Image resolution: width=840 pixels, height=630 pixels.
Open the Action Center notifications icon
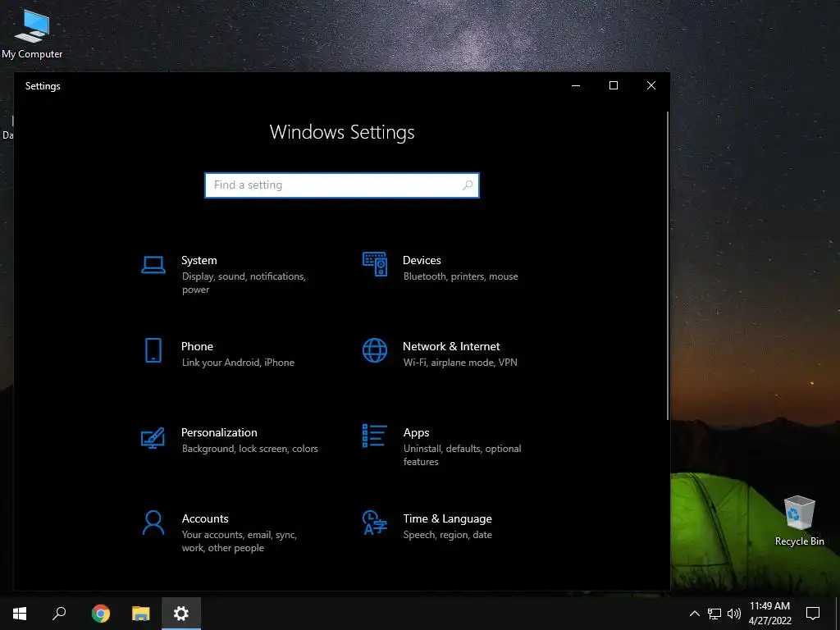click(x=813, y=614)
